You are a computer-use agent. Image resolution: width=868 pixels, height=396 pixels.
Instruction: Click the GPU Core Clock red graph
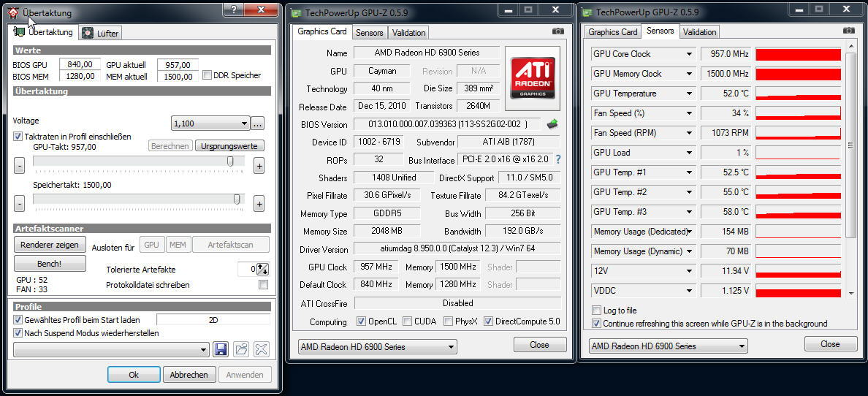tap(799, 54)
